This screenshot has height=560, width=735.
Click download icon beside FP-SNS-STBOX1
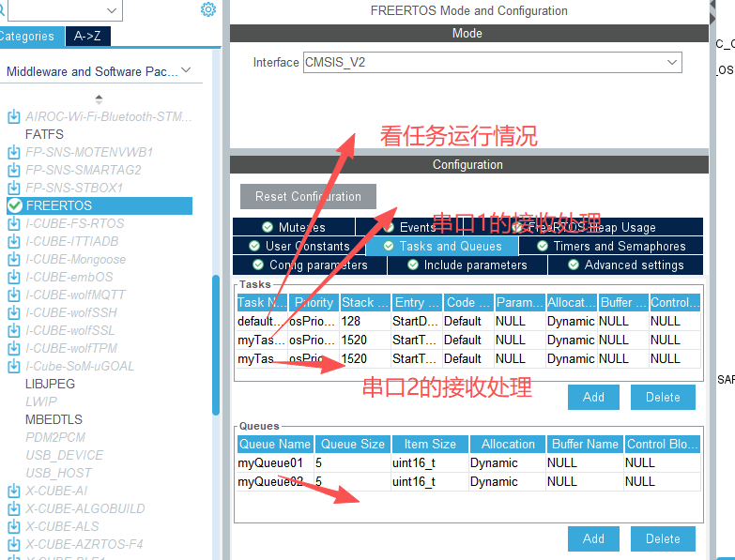pyautogui.click(x=14, y=188)
